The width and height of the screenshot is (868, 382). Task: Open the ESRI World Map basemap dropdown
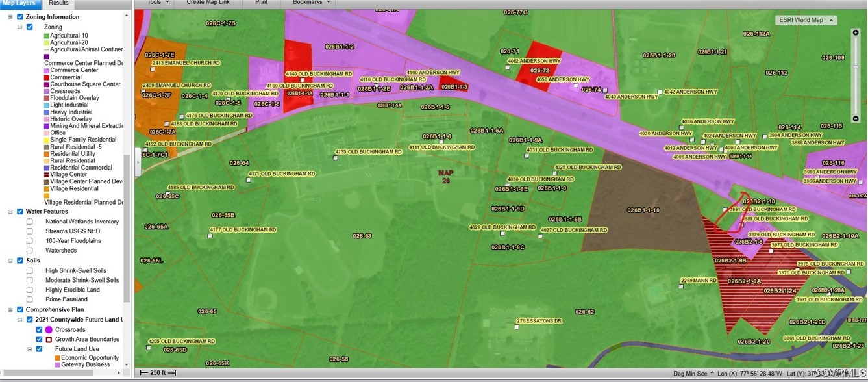tap(806, 20)
